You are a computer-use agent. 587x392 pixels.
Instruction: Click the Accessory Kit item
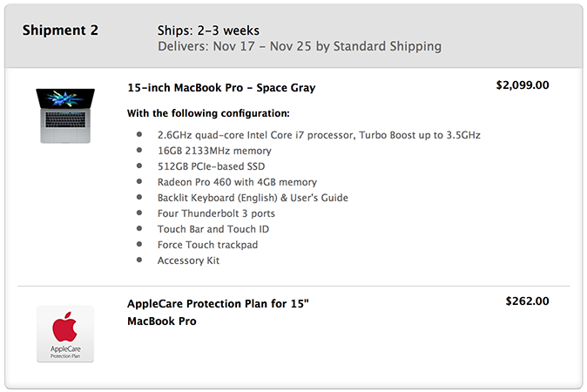188,260
